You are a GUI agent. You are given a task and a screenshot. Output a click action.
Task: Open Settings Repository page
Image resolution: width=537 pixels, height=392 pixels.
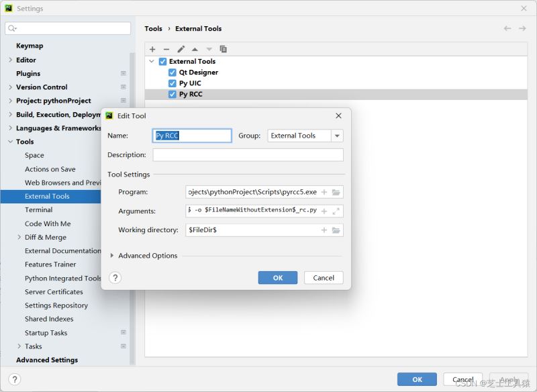[56, 305]
